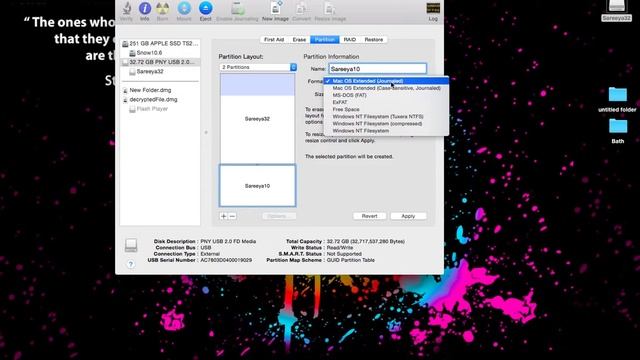
Task: Choose Windows NT Filesystem (Tuxera NTFS)
Action: coord(386,117)
